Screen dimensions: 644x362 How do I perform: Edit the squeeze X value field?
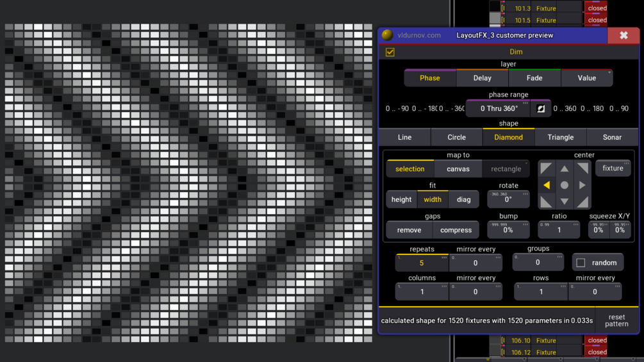599,230
